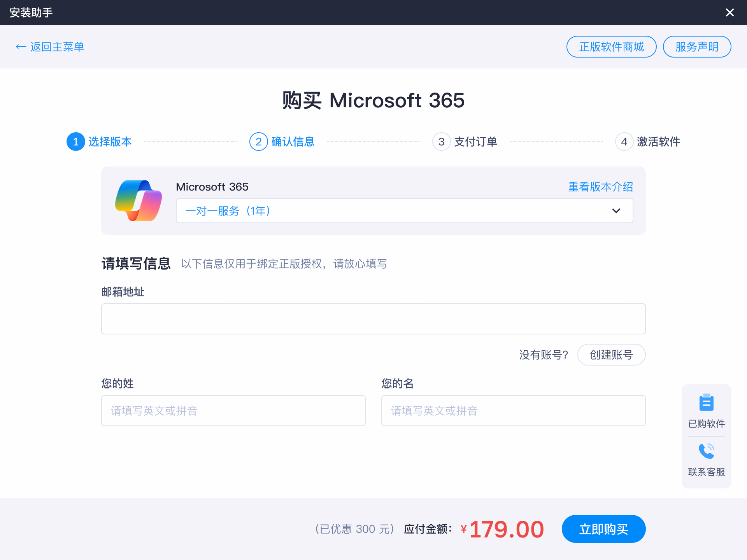Go to step 1 选择版本
This screenshot has height=560, width=747.
pos(99,142)
